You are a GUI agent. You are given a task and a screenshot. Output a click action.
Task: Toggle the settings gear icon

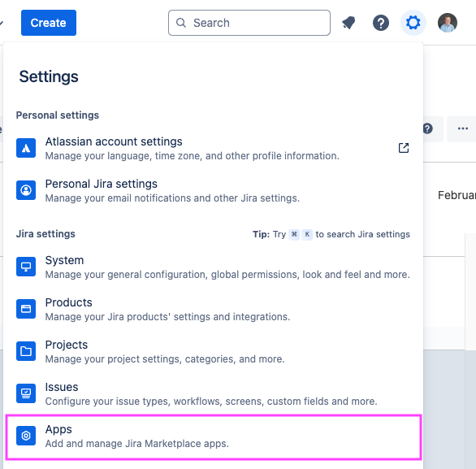(x=413, y=23)
